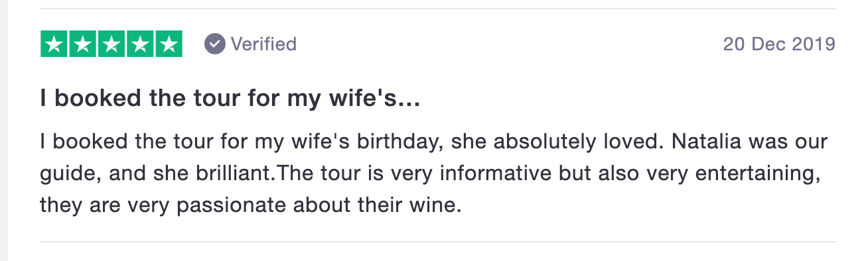Click the gray Verified checkmark icon
Viewport: 868px width, 261px height.
click(x=214, y=44)
